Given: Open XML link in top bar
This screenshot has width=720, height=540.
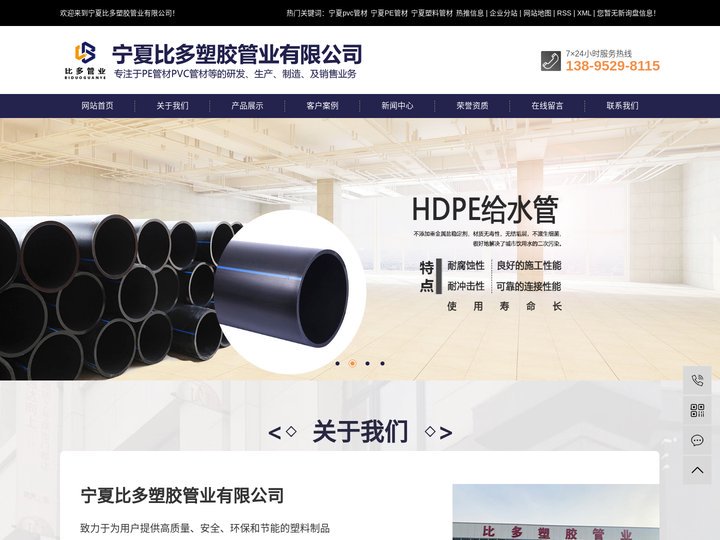Looking at the screenshot, I should point(584,13).
